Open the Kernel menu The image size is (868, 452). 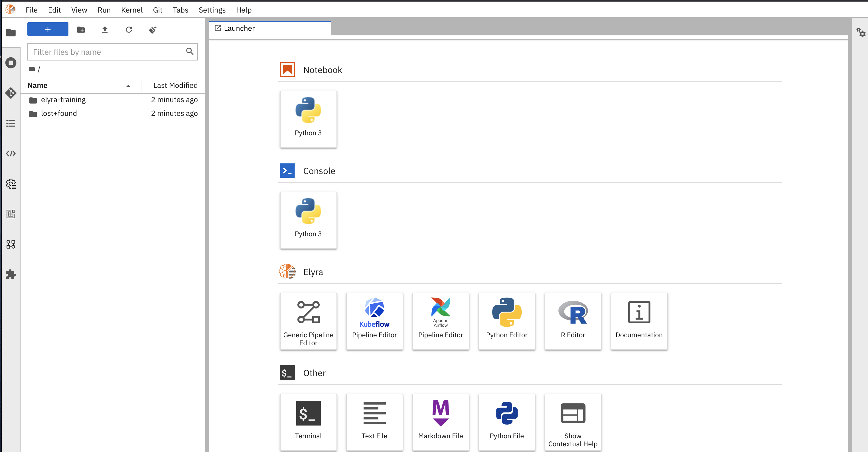coord(131,10)
